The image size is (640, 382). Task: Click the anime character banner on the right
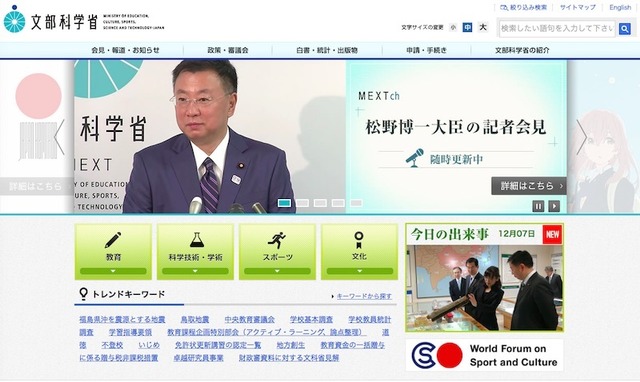tap(604, 137)
